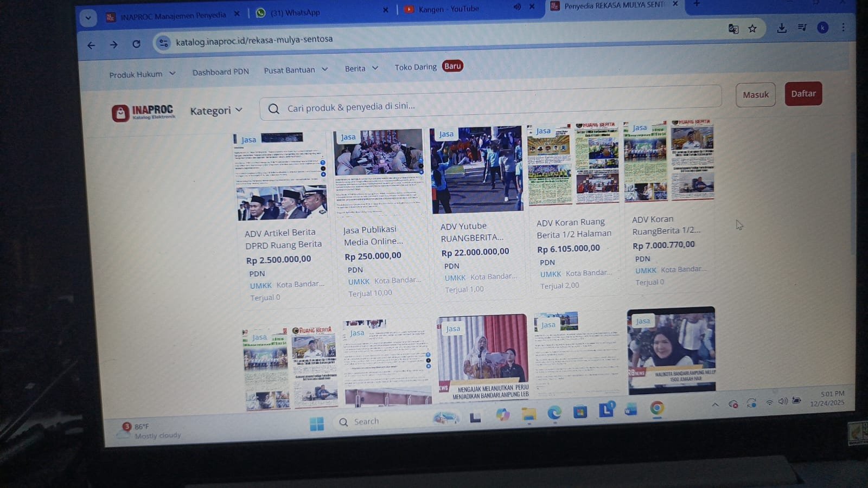Open the ADV Yutube RUANGBERITA product thumbnail
868x488 pixels.
point(477,170)
